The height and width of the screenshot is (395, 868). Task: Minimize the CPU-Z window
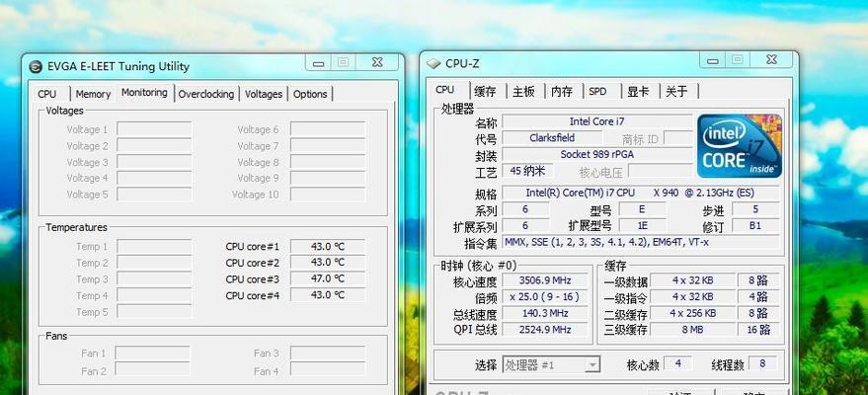pyautogui.click(x=712, y=60)
